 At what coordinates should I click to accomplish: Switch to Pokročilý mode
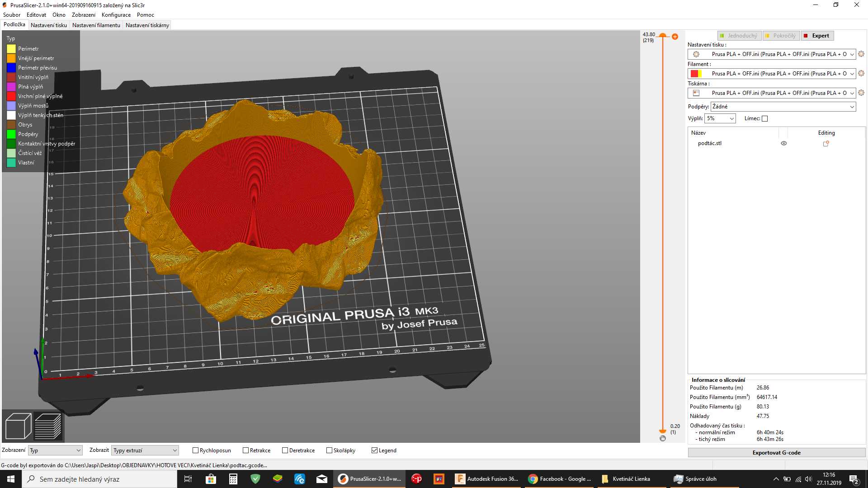[x=781, y=36]
